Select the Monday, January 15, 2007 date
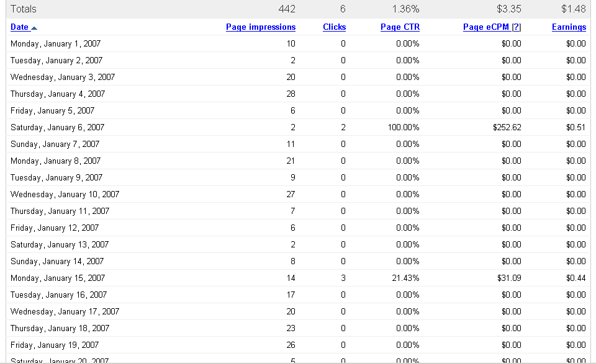This screenshot has height=364, width=596. tap(58, 278)
